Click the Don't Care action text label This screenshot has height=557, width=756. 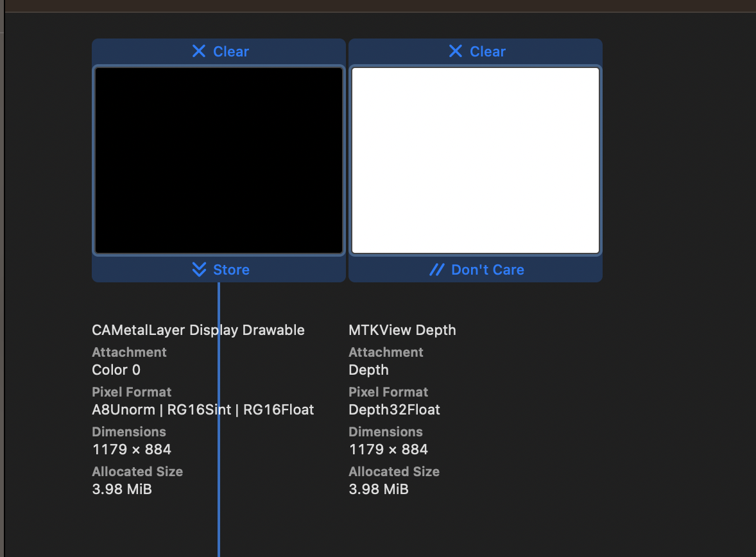[488, 270]
